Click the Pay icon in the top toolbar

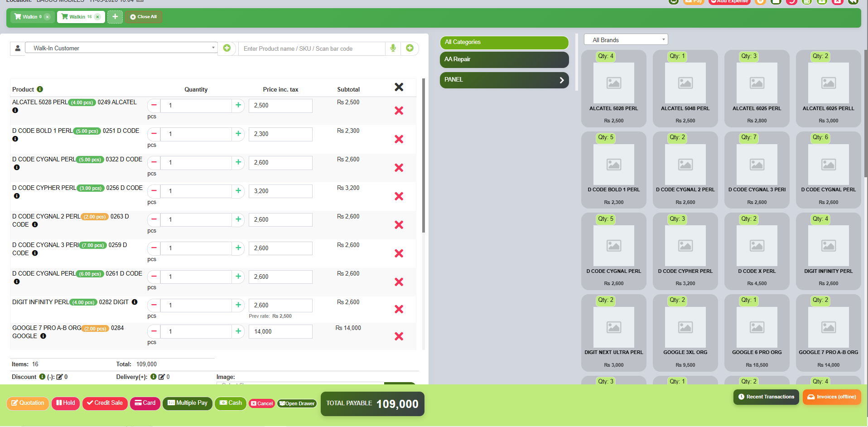[694, 2]
